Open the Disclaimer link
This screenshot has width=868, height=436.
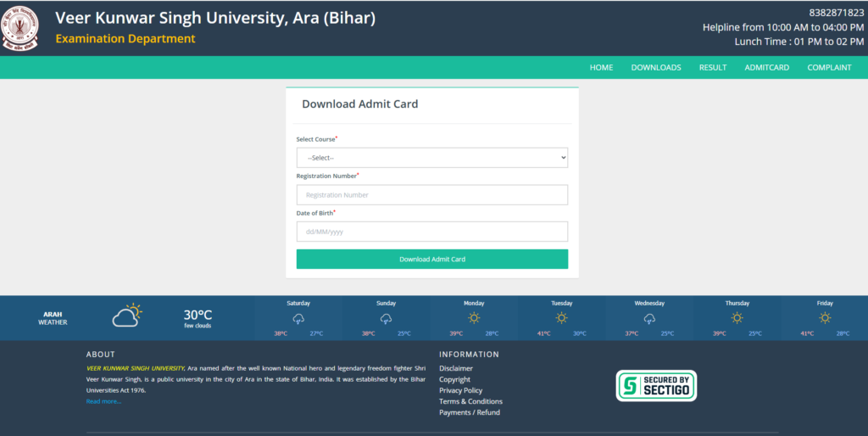pyautogui.click(x=455, y=368)
